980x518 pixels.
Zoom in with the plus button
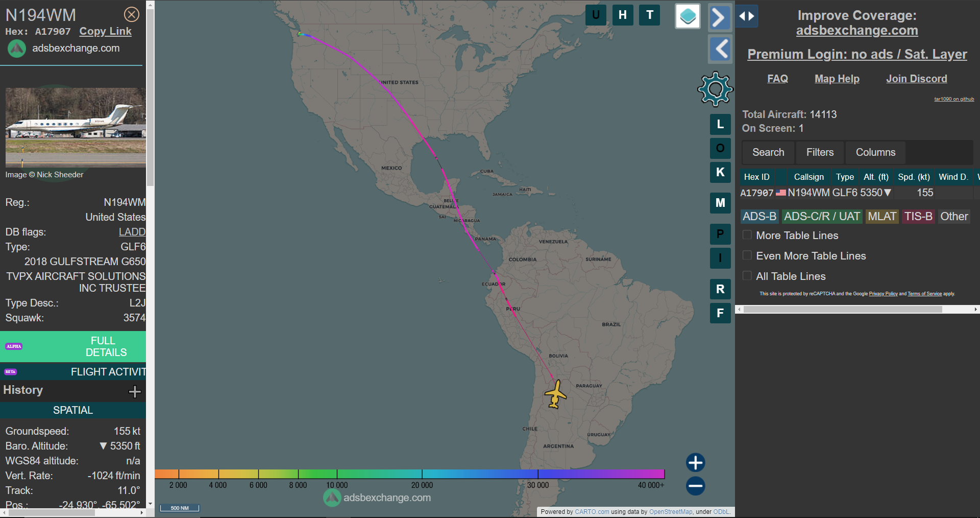[695, 463]
